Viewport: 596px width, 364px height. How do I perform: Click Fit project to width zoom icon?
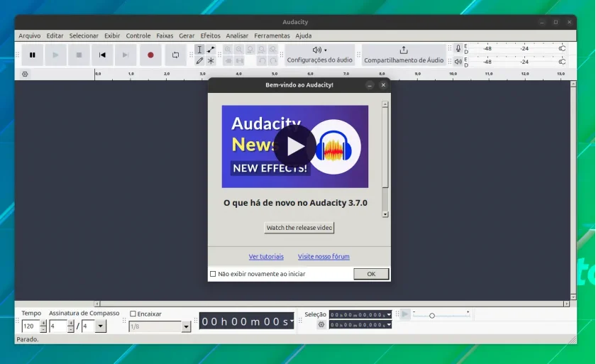click(262, 50)
